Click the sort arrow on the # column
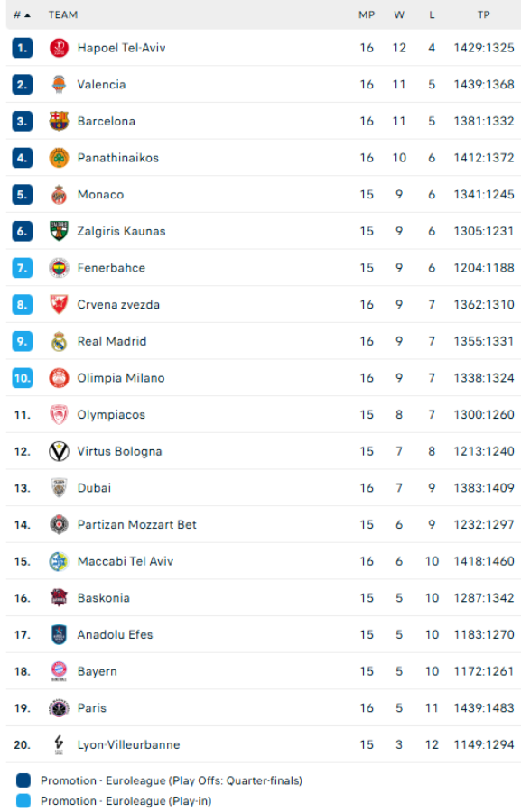521x812 pixels. click(x=23, y=14)
